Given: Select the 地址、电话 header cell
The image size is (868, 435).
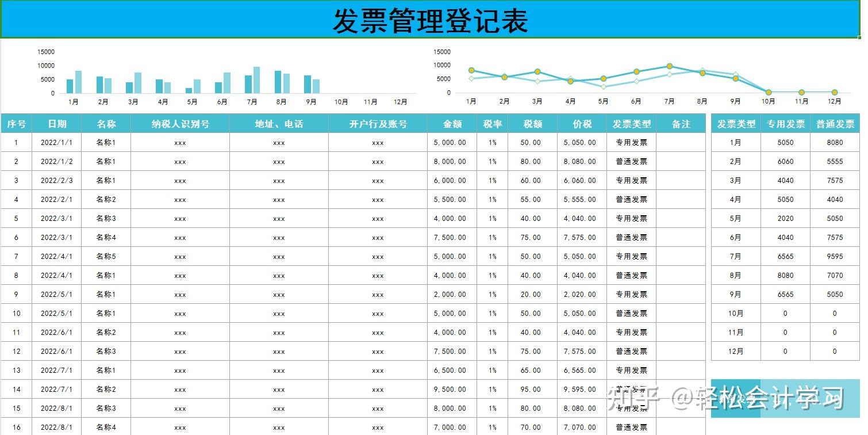Looking at the screenshot, I should pos(279,124).
